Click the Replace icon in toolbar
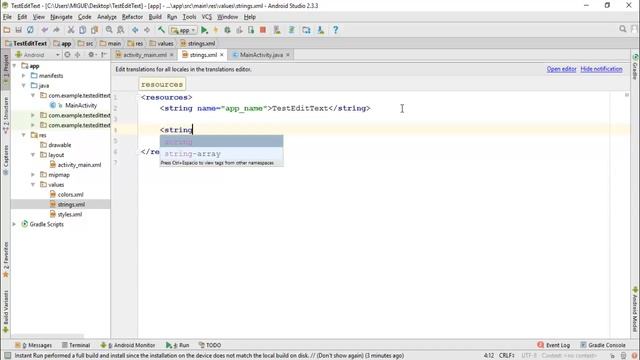Screen dimensions: 640x360 click(121, 30)
